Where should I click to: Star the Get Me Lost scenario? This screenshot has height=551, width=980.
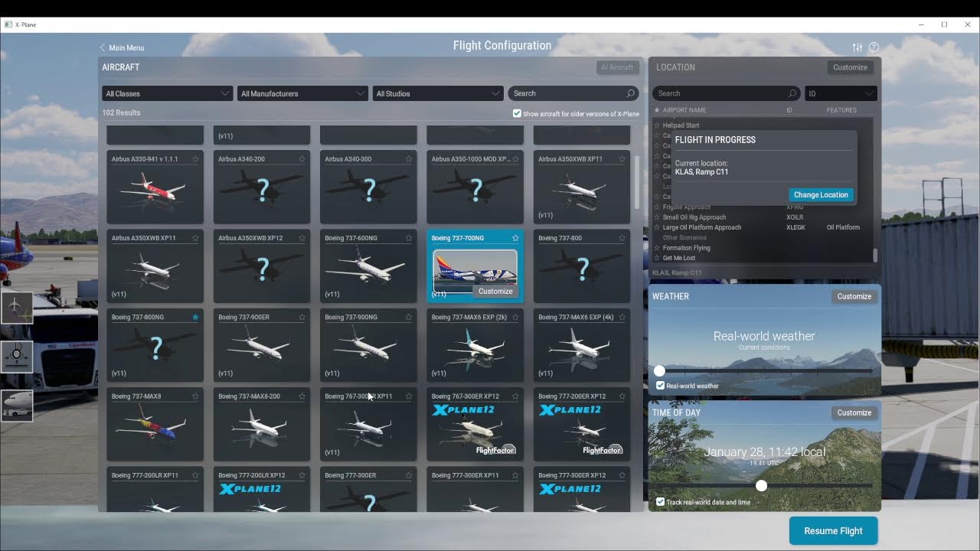pyautogui.click(x=657, y=258)
